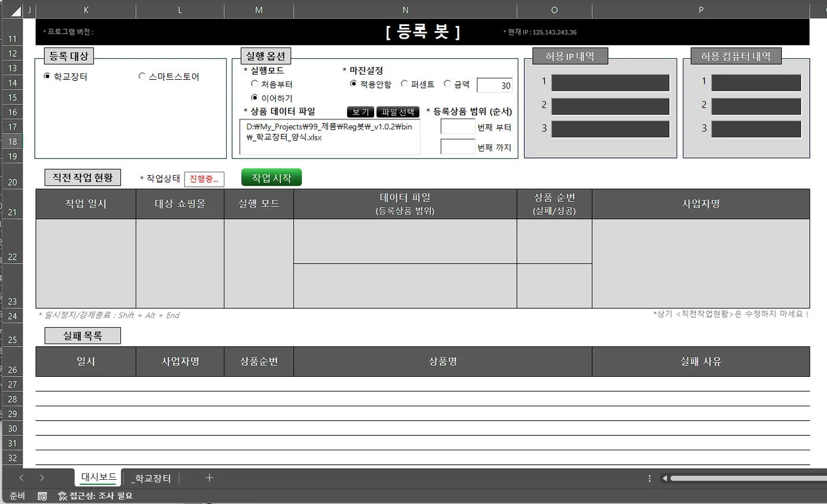Viewport: 827px width, 504px height.
Task: Switch to the 대시보드 sheet tab
Action: tap(98, 477)
